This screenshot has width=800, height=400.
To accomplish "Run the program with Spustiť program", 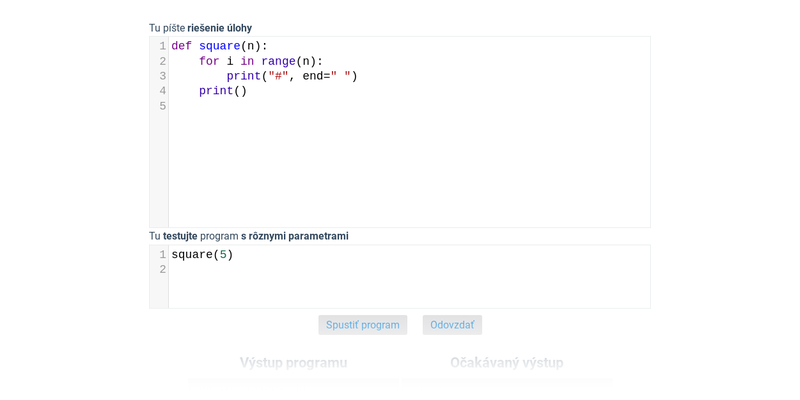I will [x=363, y=325].
